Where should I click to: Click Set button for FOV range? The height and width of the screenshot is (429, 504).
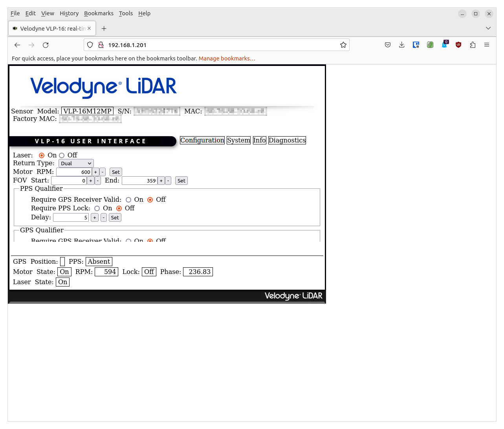click(x=181, y=181)
